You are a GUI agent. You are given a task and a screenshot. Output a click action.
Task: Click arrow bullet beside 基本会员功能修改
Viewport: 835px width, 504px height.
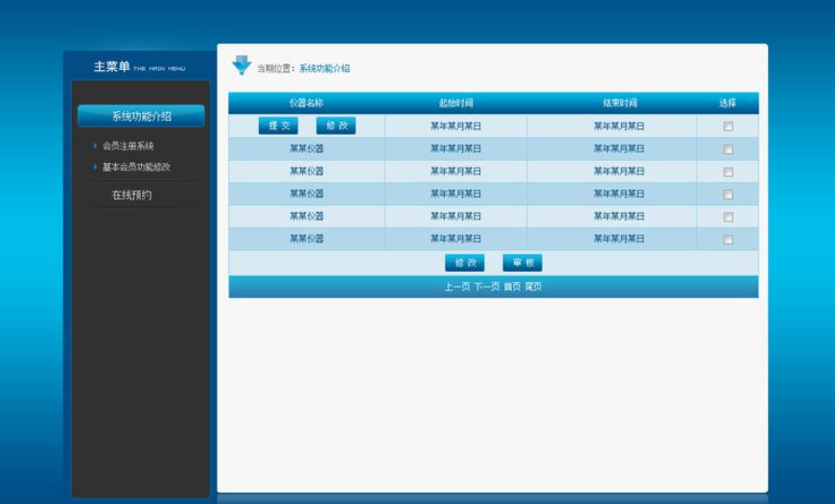click(95, 167)
